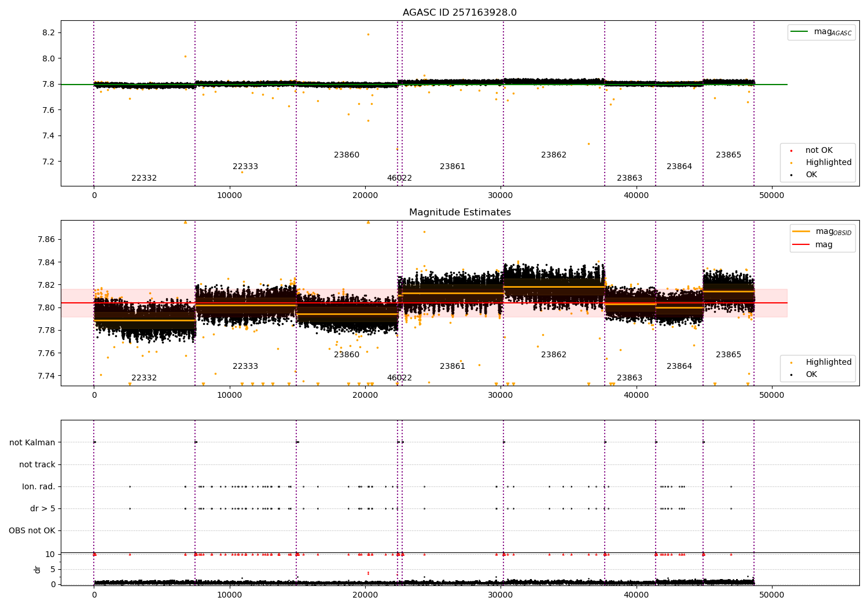
Task: Click obsid label 23864 in Magnitude Estimates plot
Action: pyautogui.click(x=679, y=367)
